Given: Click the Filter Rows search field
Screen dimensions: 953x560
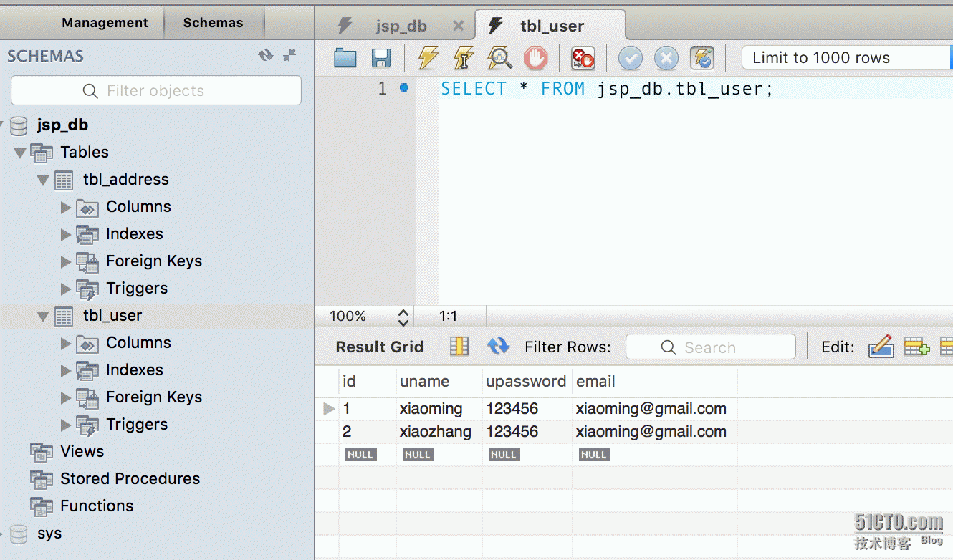Looking at the screenshot, I should (710, 347).
